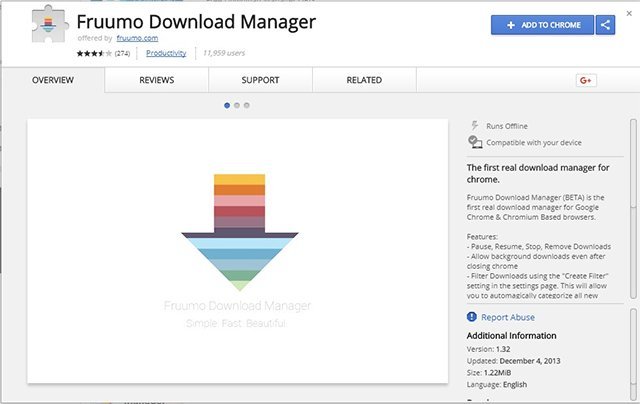Image resolution: width=640 pixels, height=404 pixels.
Task: Click the Report Abuse exclamation icon
Action: point(471,317)
